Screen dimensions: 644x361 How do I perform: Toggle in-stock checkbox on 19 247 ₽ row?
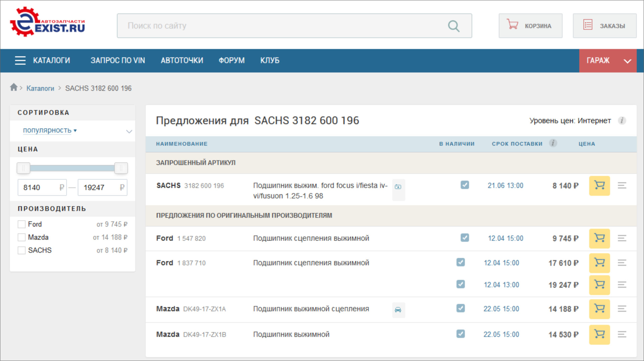pyautogui.click(x=461, y=285)
